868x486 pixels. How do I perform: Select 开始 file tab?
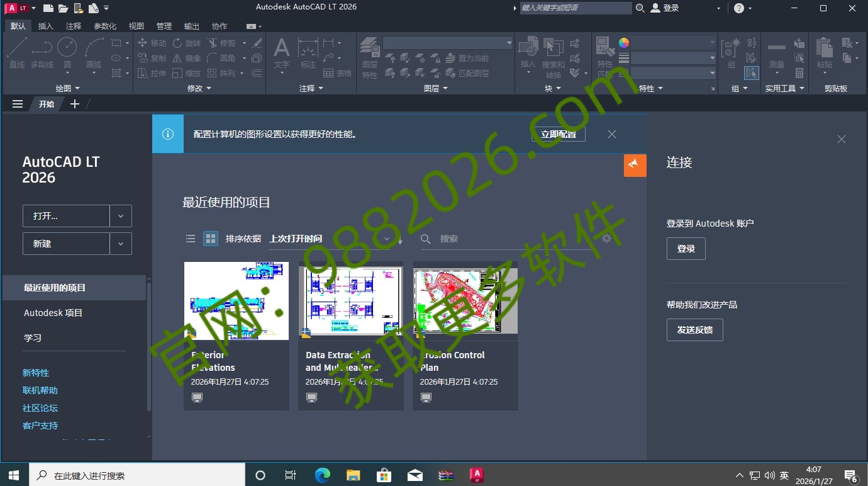point(47,104)
